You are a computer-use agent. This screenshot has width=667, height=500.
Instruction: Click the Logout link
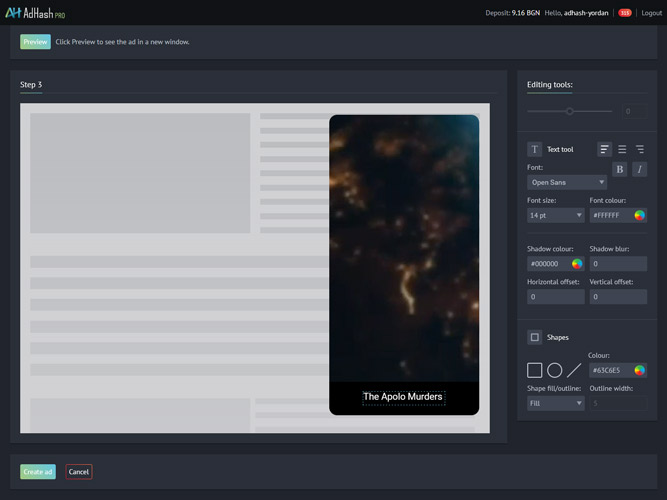(649, 13)
